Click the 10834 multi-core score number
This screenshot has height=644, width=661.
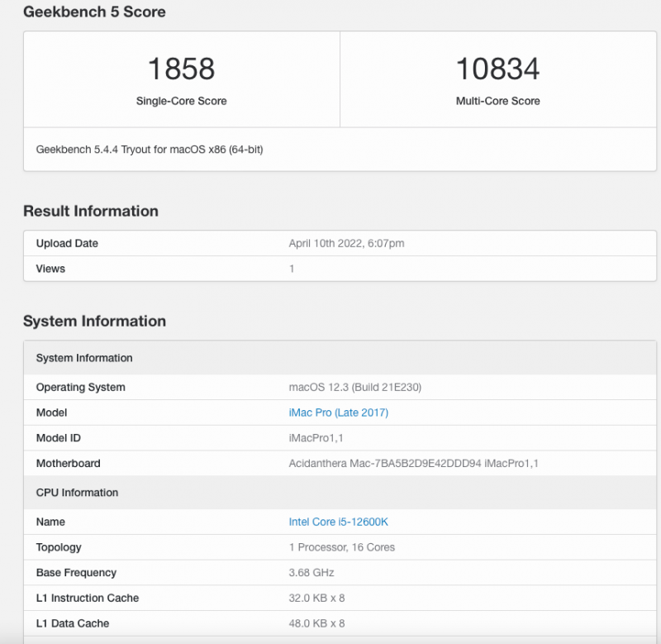click(x=497, y=69)
